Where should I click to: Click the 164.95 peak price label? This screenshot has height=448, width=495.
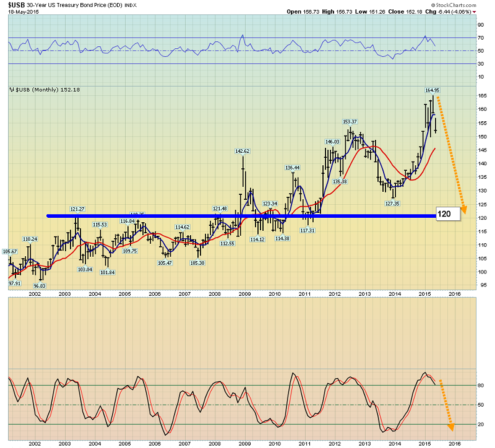click(x=432, y=90)
